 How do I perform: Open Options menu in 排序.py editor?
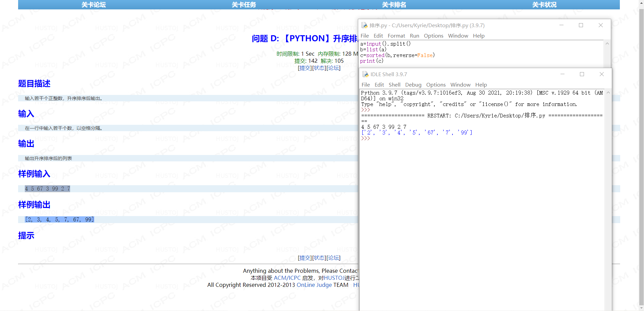[x=433, y=36]
